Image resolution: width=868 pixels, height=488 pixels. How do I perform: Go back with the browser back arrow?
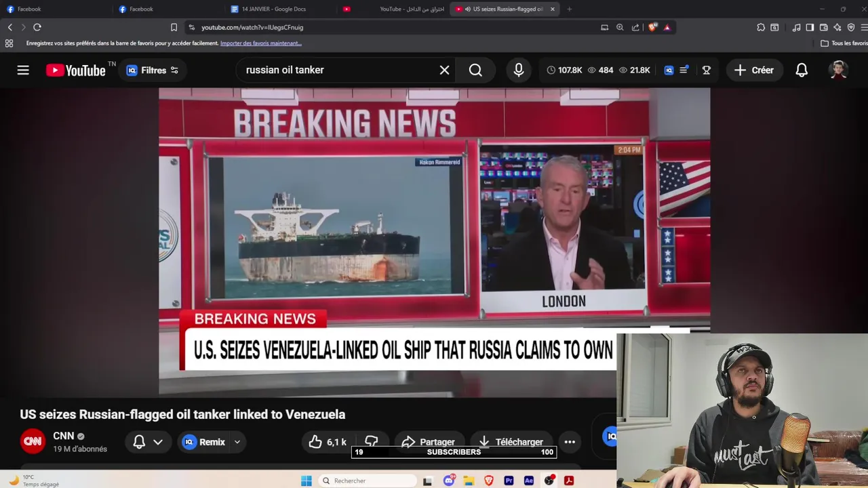coord(10,27)
